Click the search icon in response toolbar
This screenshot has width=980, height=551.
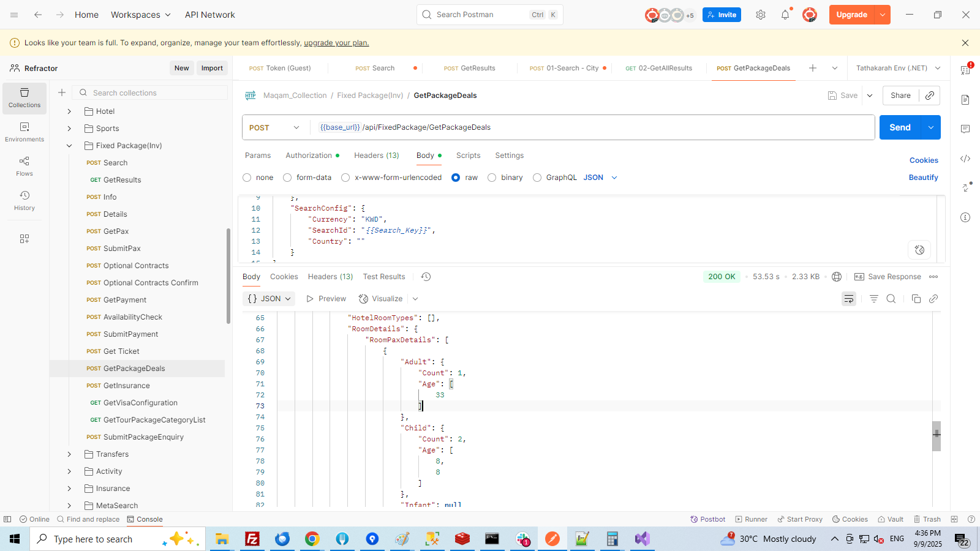click(x=891, y=299)
